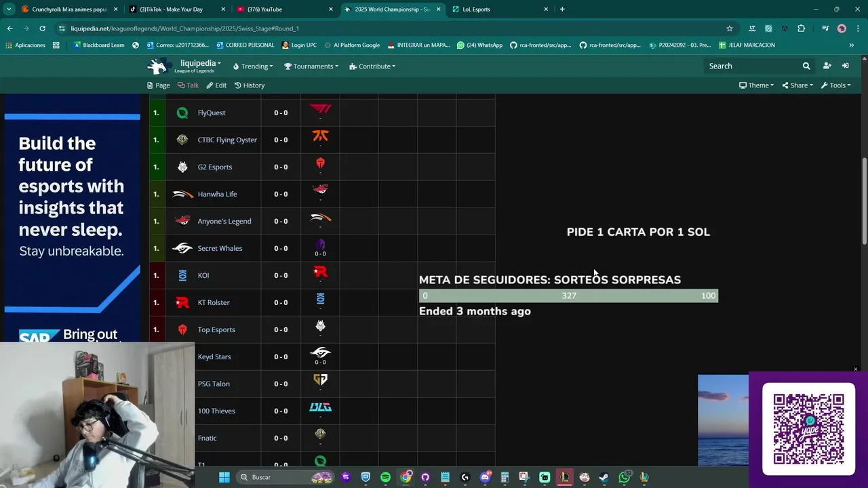
Task: Open the browser extensions puzzle icon
Action: (x=802, y=28)
